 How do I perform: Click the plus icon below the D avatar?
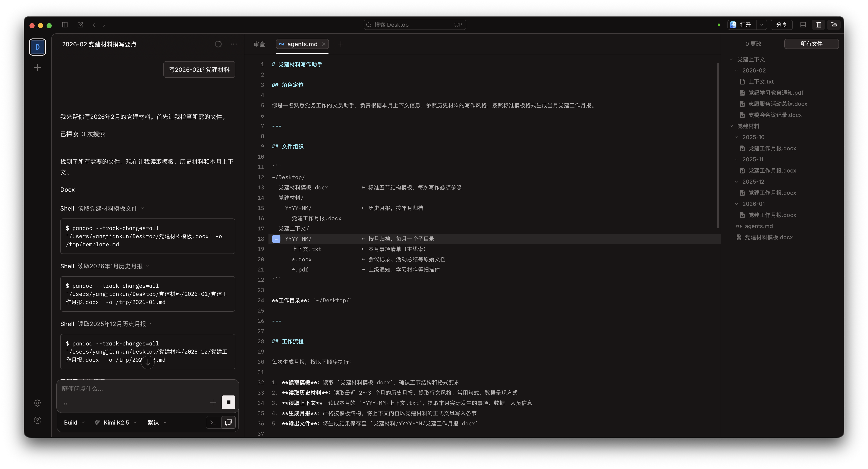click(x=37, y=67)
